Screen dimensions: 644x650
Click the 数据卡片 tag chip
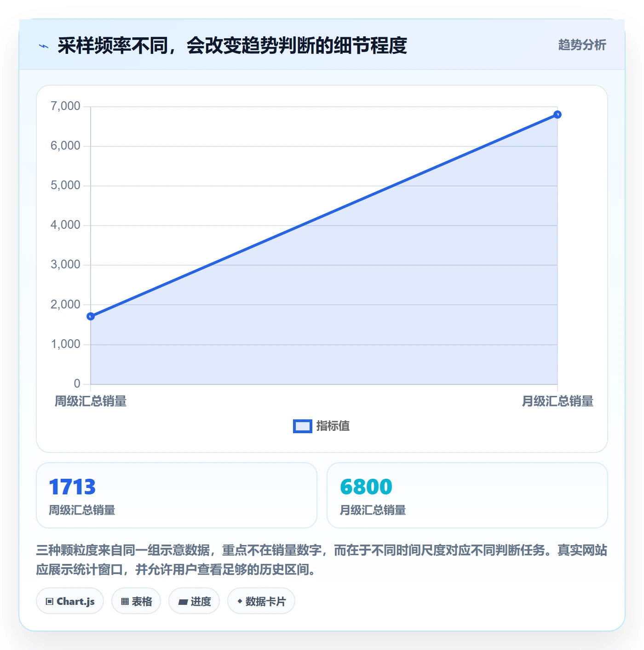tap(261, 601)
